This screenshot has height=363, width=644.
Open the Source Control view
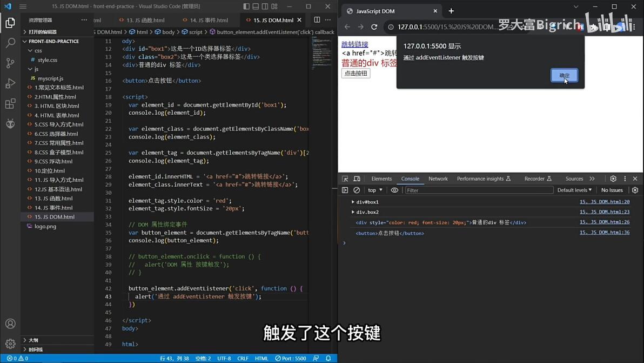click(10, 63)
